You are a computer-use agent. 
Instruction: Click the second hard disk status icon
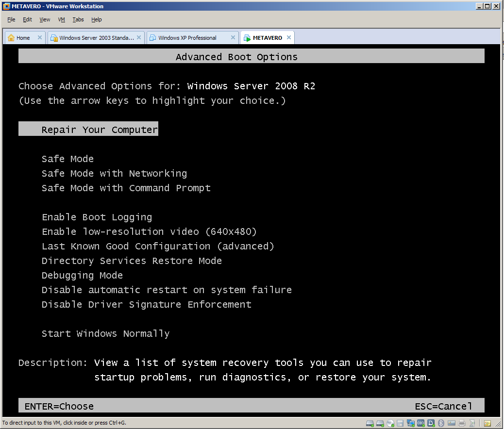(x=380, y=423)
